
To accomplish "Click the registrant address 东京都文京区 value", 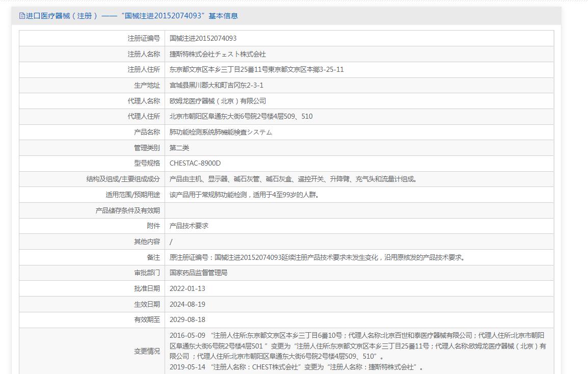I will (x=256, y=69).
